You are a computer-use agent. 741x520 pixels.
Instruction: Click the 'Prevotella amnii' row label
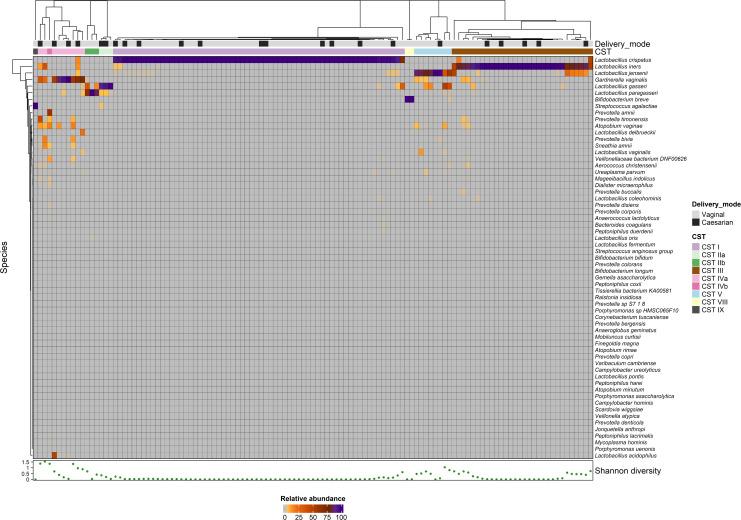point(614,113)
